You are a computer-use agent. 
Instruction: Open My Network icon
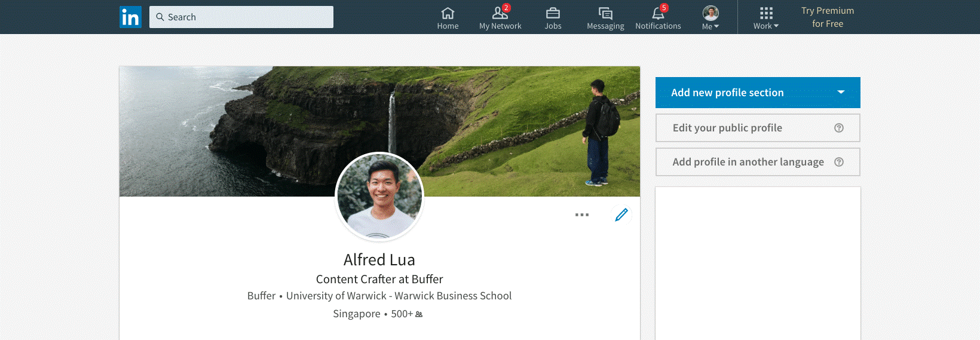500,13
